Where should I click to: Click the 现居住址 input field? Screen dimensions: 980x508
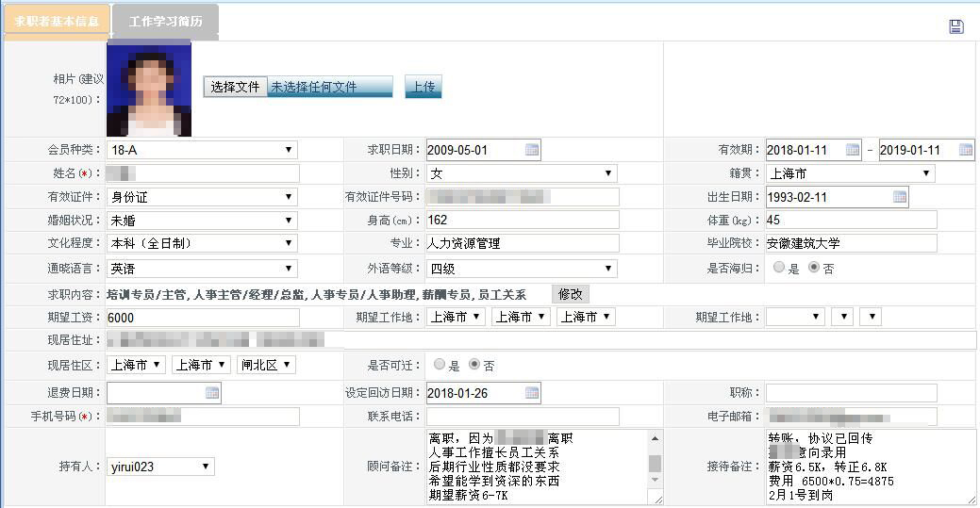[541, 340]
